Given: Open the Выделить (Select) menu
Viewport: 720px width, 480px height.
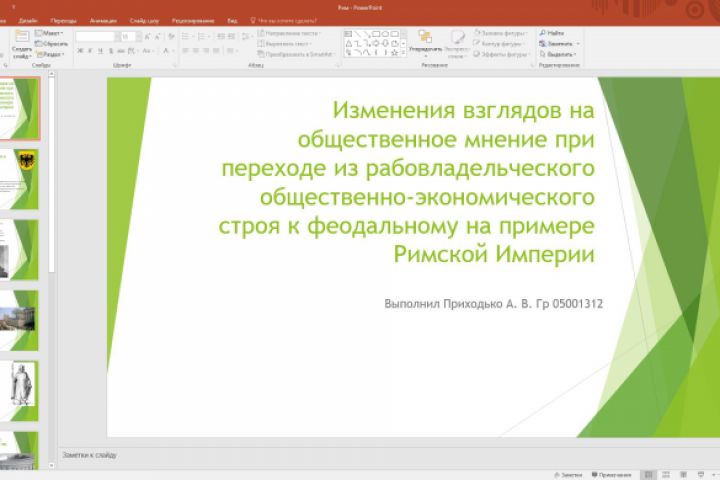Looking at the screenshot, I should point(558,54).
